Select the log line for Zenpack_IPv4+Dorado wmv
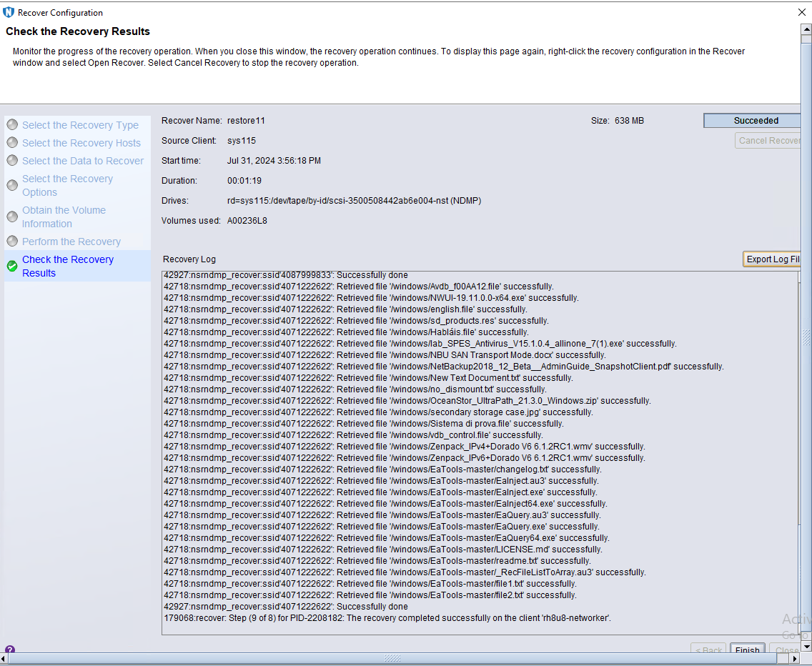 [405, 446]
